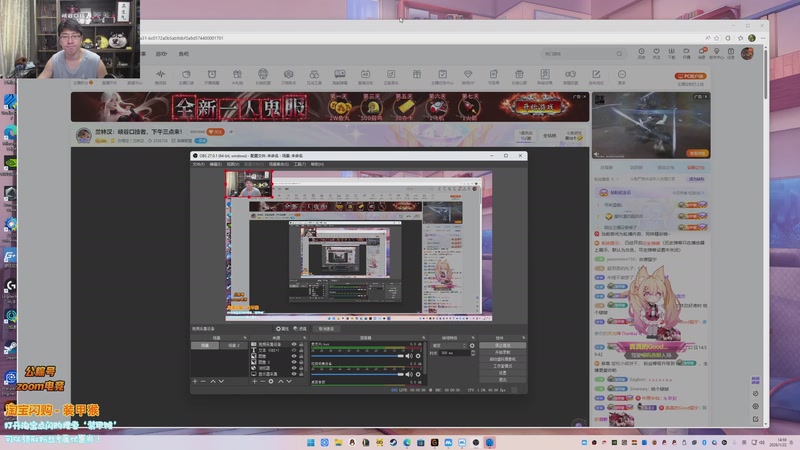Remove selected scene with minus icon in Scenes panel
This screenshot has width=800, height=450.
coord(203,381)
